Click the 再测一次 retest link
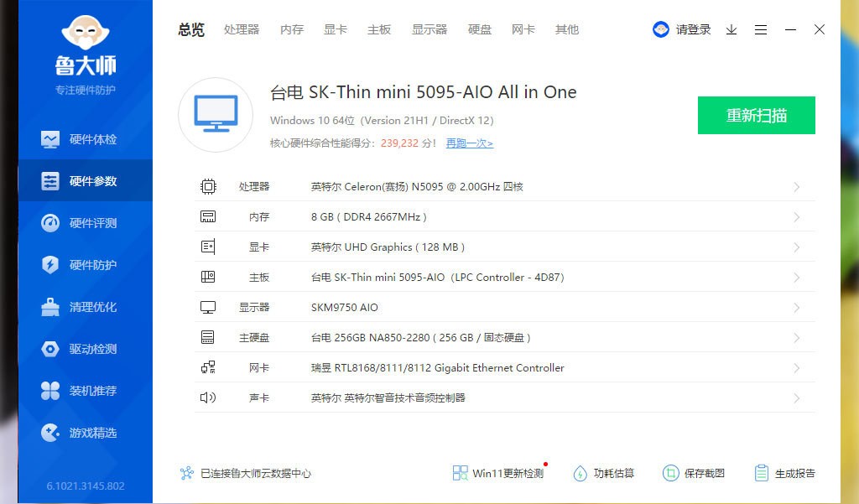Image resolution: width=859 pixels, height=504 pixels. point(471,143)
